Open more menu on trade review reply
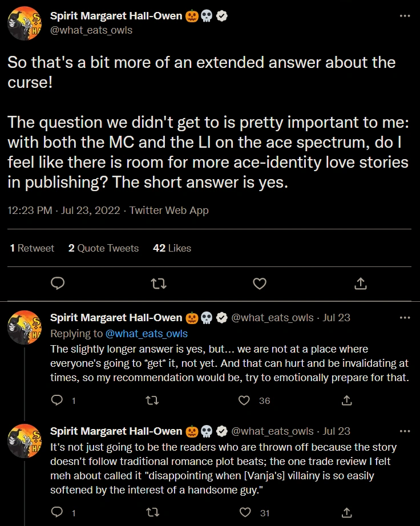This screenshot has height=526, width=420. pyautogui.click(x=405, y=431)
